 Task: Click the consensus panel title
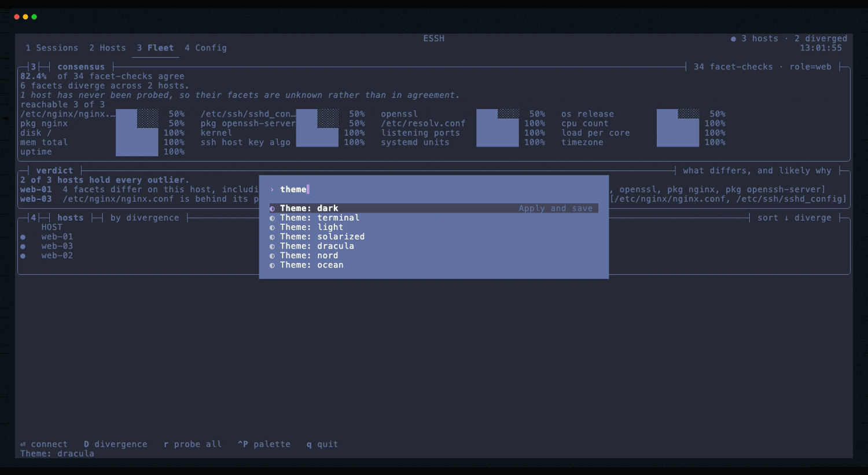pyautogui.click(x=81, y=67)
